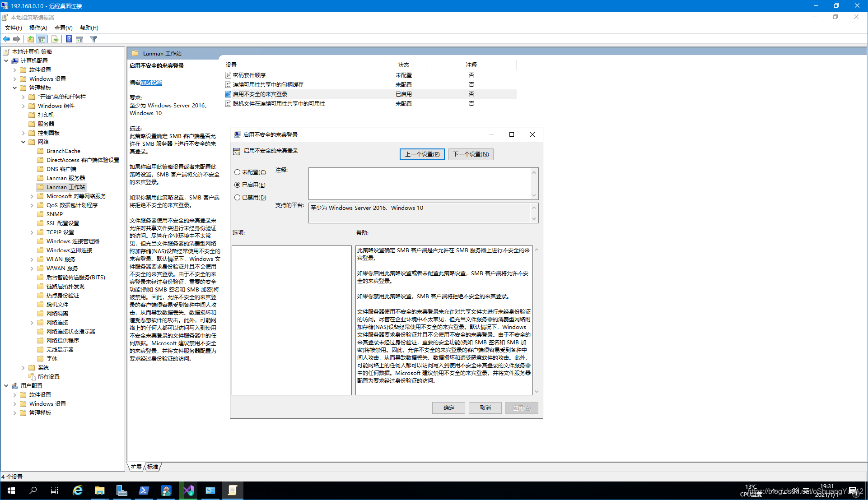Click the 策略设置 edit link

pos(151,83)
